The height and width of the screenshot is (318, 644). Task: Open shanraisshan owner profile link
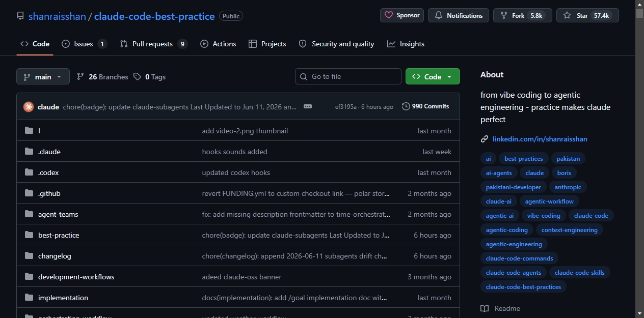click(57, 16)
